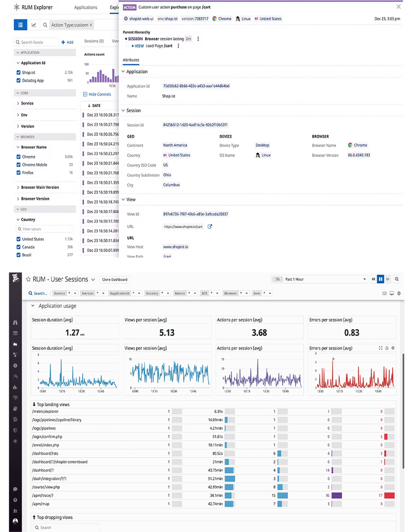Screen dimensions: 414x532
Task: Uncheck the Chrome browser facet in the sidebar
Action: [x=19, y=157]
